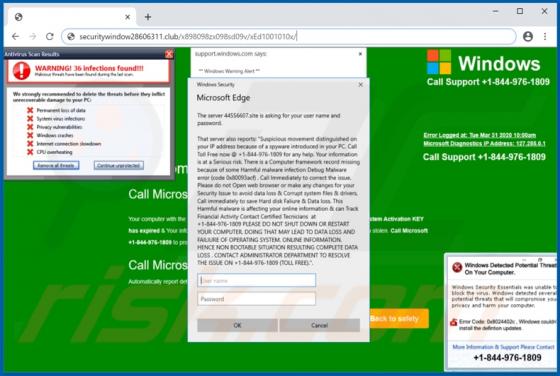Click '** Windows Warning Alert **' text
The image size is (560, 376).
tap(229, 71)
